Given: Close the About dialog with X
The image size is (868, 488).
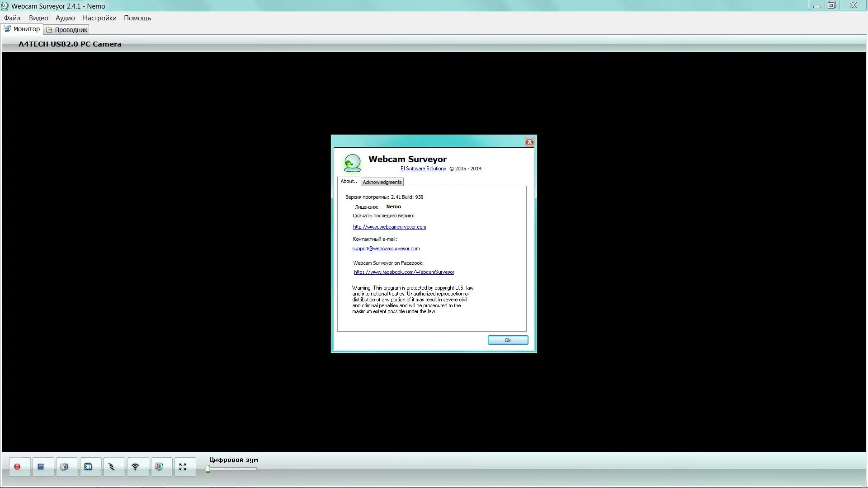Looking at the screenshot, I should (529, 142).
